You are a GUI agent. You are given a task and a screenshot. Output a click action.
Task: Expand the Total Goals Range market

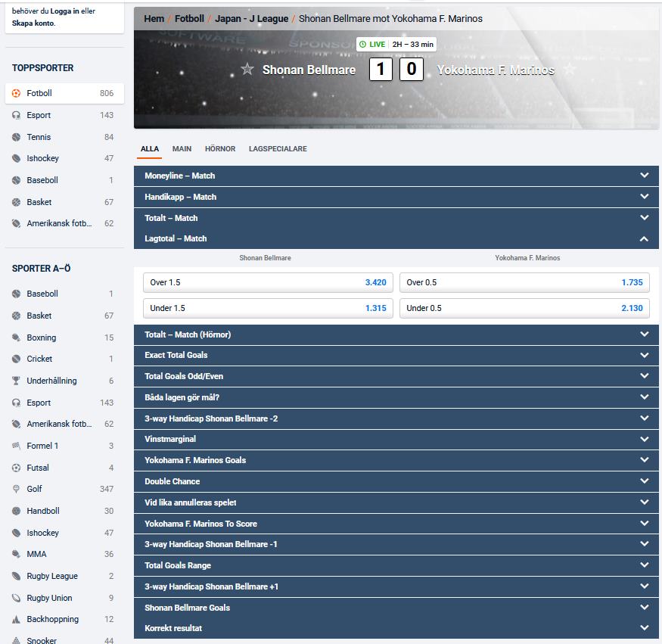coord(396,565)
